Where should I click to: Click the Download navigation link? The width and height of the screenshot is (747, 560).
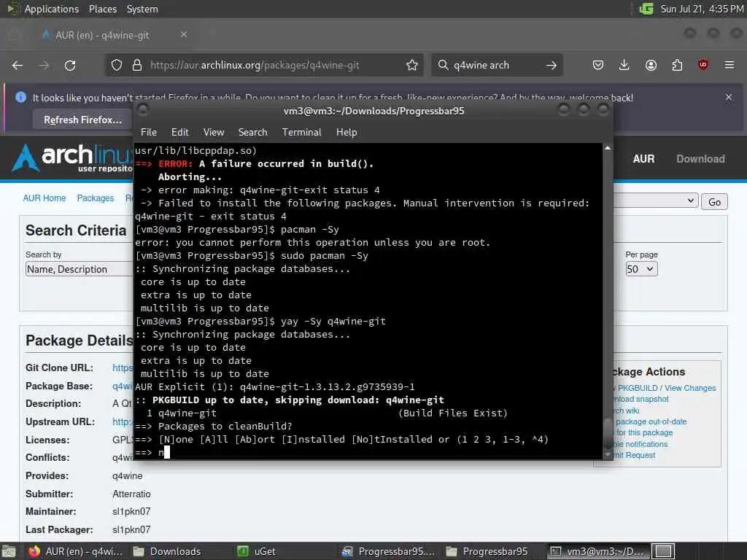700,158
